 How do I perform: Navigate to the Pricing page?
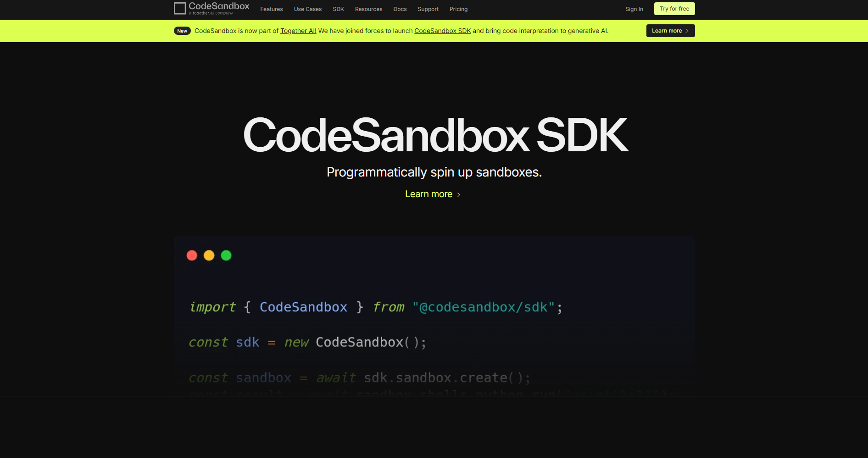458,9
